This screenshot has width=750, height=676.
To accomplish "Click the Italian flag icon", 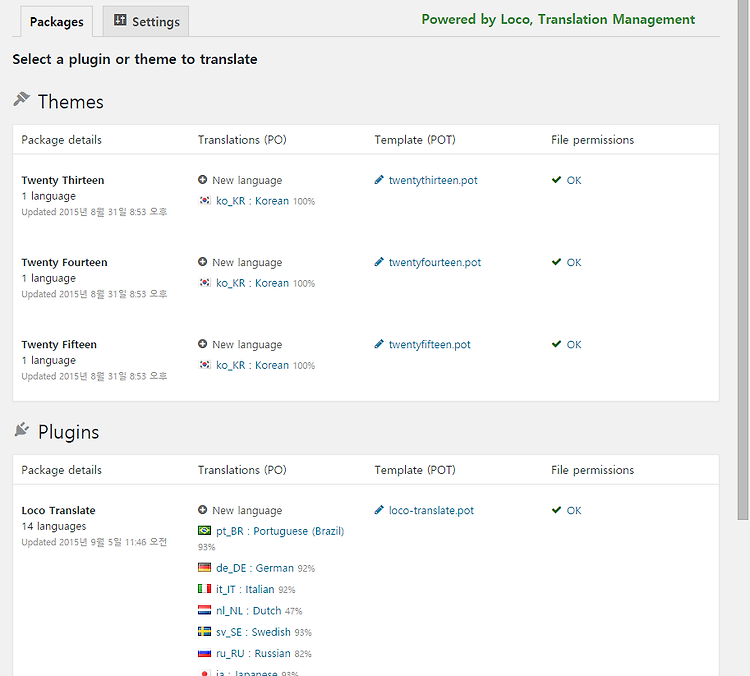I will pos(205,588).
